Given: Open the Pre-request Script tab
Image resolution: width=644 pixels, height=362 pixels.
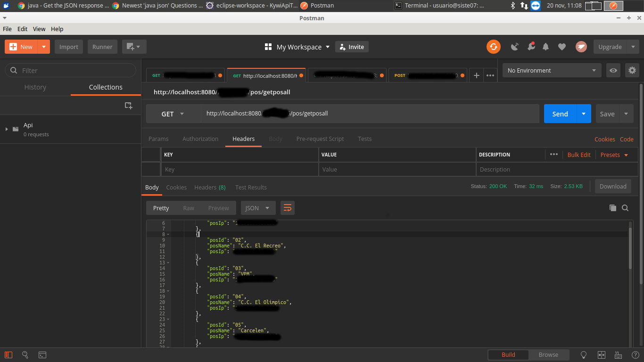Looking at the screenshot, I should [320, 139].
